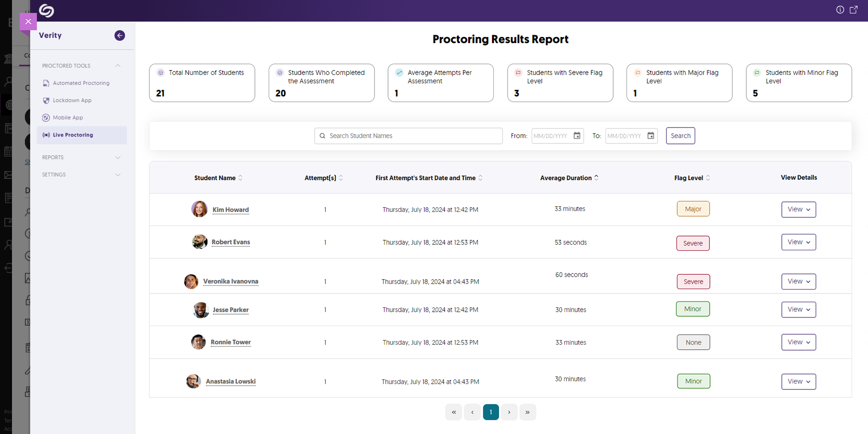Click the Verity logo in top bar

point(46,11)
